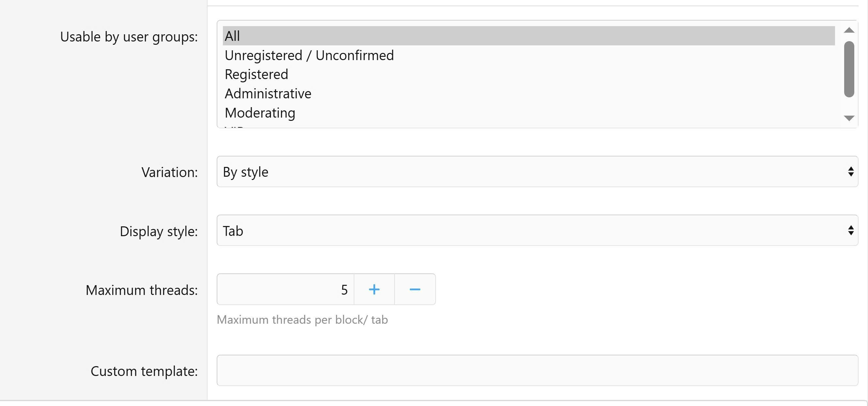Select the 'Moderating' user group
The width and height of the screenshot is (868, 406).
[260, 113]
